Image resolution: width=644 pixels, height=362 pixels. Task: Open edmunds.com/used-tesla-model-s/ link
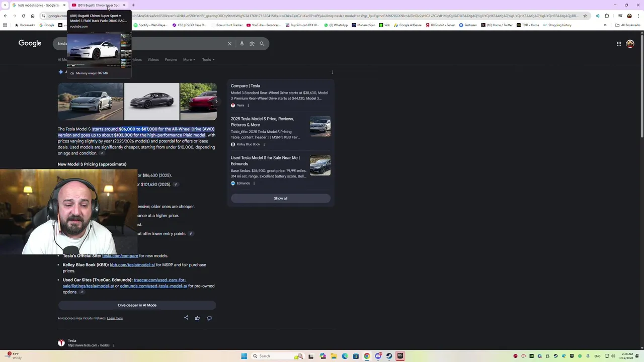[x=153, y=286]
